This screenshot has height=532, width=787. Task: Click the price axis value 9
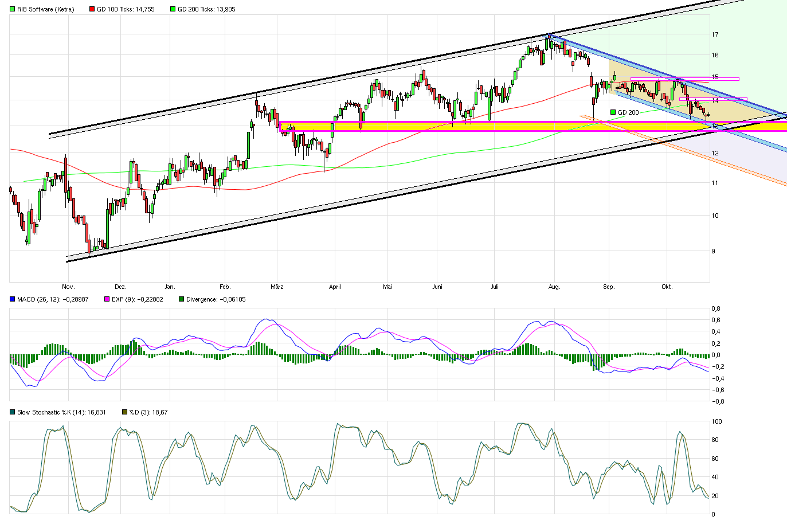point(714,251)
